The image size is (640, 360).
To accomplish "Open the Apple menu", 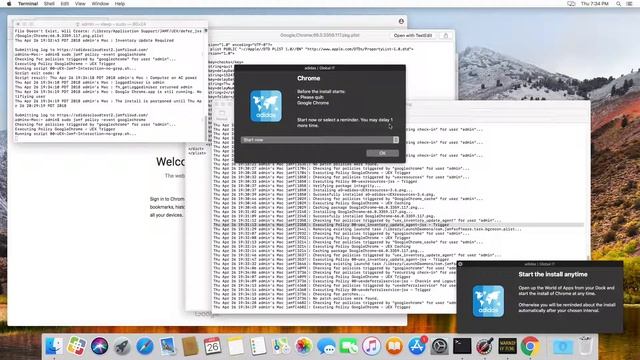I will (x=9, y=4).
